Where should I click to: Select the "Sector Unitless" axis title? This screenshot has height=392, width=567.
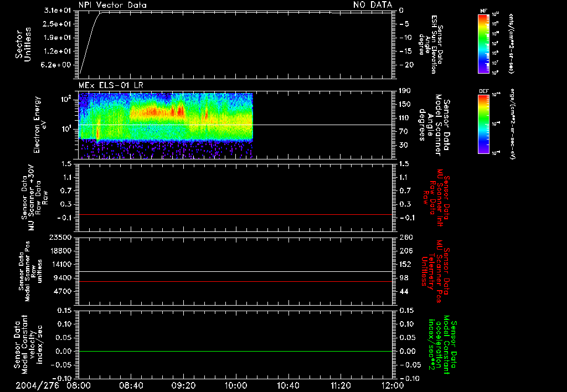point(23,44)
